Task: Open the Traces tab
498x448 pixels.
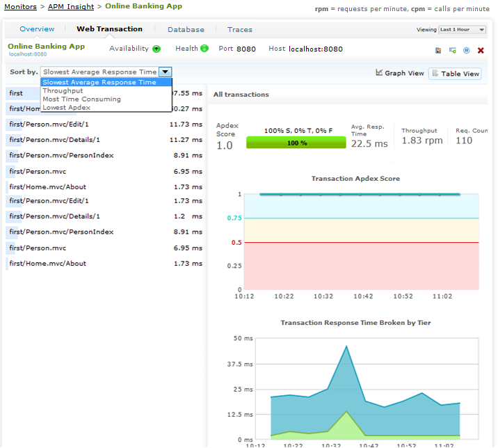Action: pos(240,30)
